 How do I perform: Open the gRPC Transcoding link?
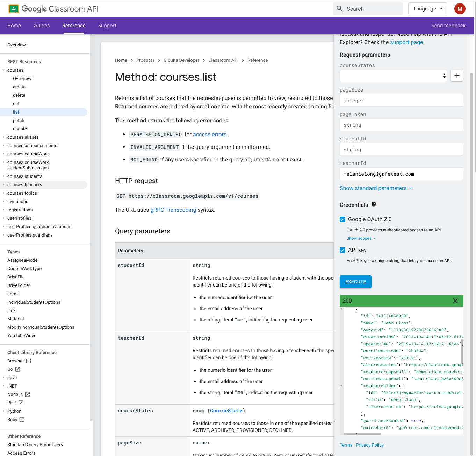pos(173,210)
